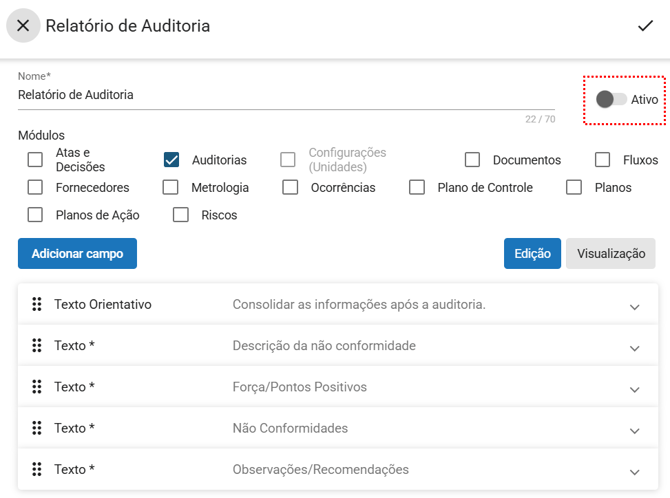
Task: Tick the Planos de Ação checkbox
Action: (x=36, y=215)
